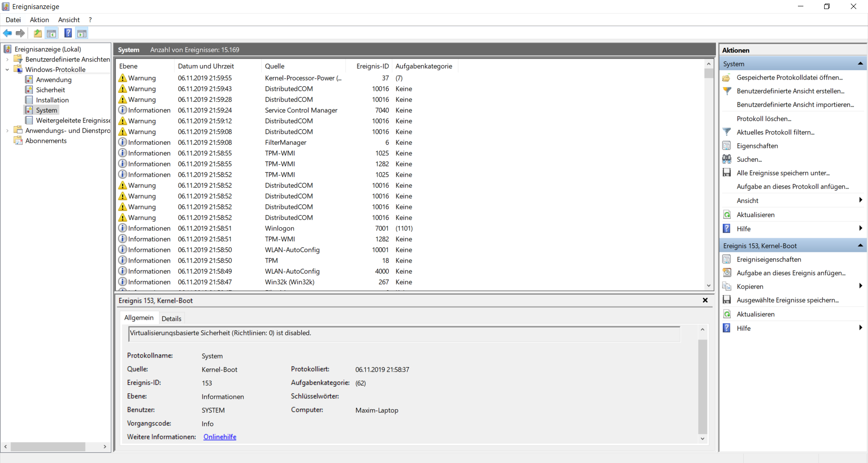The image size is (868, 463).
Task: Sort events by Ereignis-ID column header
Action: click(x=368, y=66)
